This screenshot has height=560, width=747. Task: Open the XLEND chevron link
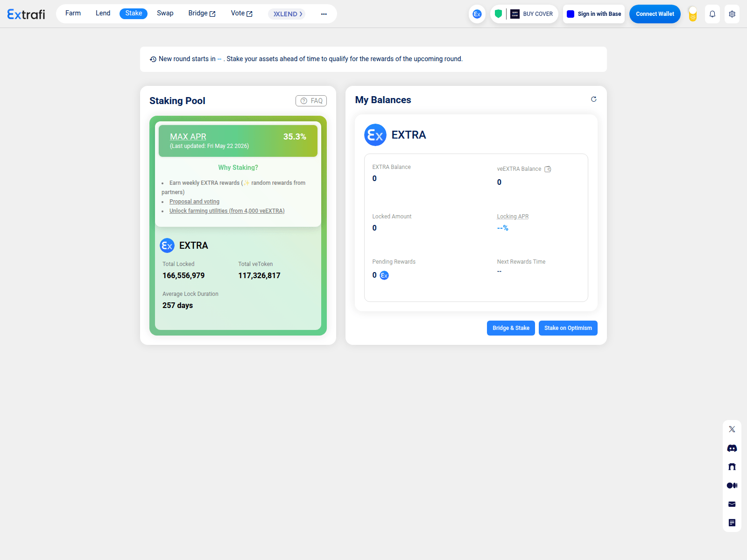click(287, 14)
